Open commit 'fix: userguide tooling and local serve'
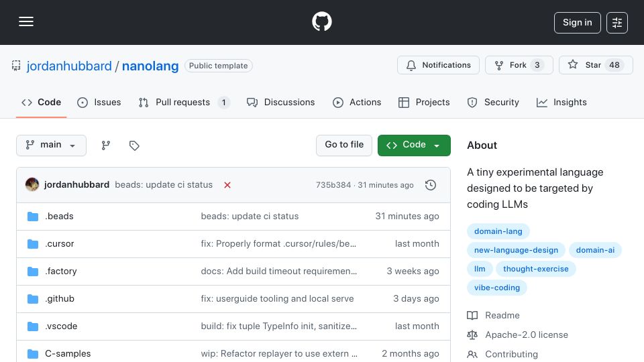Screen dimensions: 644x362 click(x=277, y=299)
